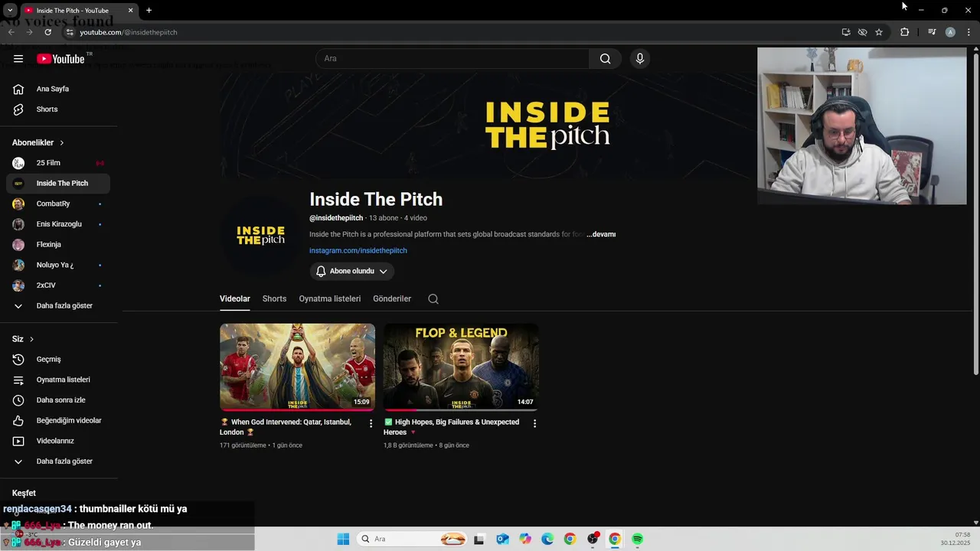Screen dimensions: 980x551
Task: Open the Abone olundu subscription dropdown
Action: pos(352,271)
